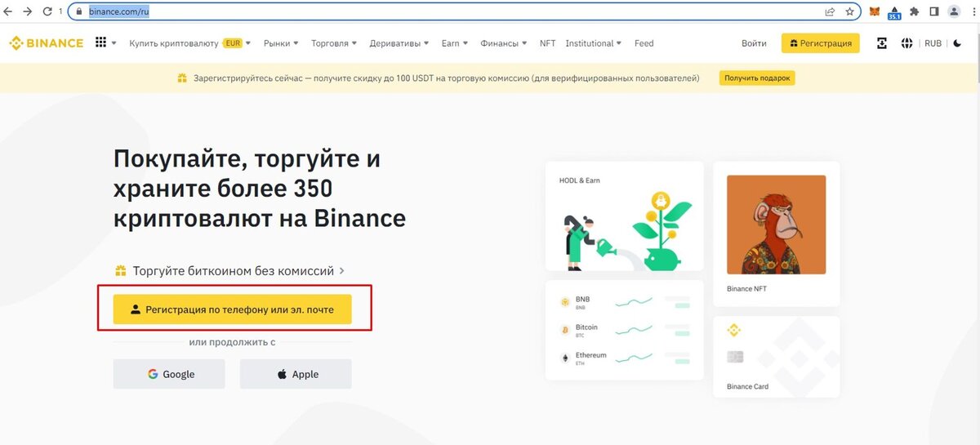Open the Feed menu item

[x=644, y=43]
